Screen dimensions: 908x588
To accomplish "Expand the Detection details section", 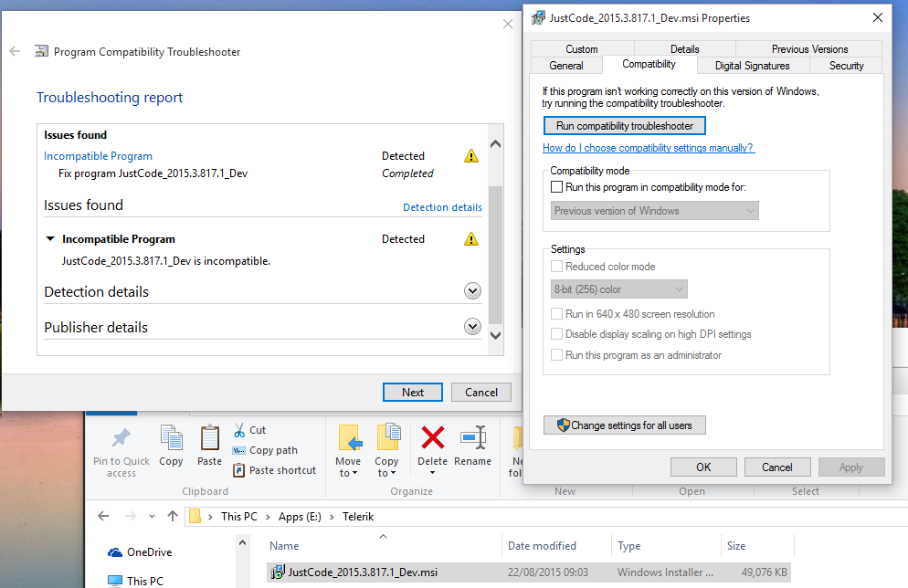I will coord(472,291).
